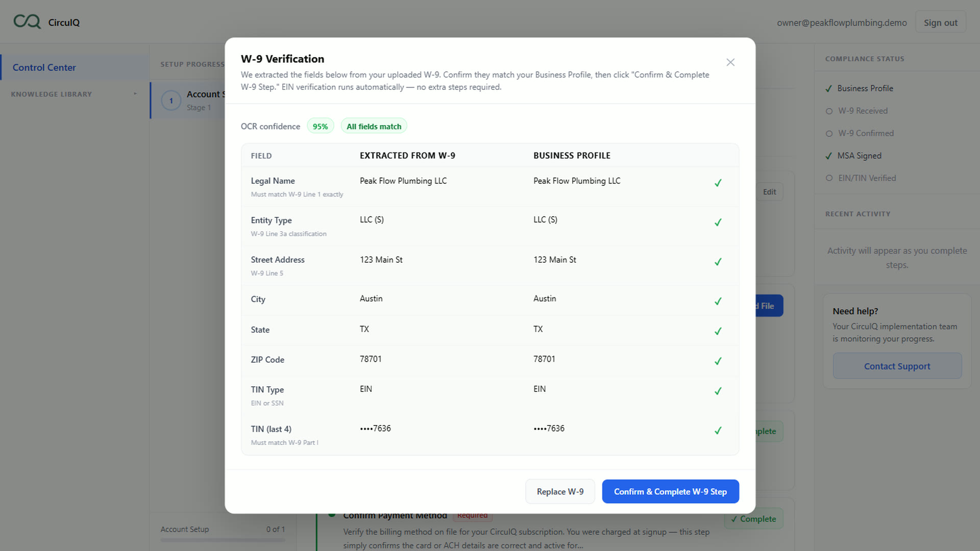This screenshot has width=980, height=551.
Task: Click the Business Profile Austin city value
Action: pos(545,298)
